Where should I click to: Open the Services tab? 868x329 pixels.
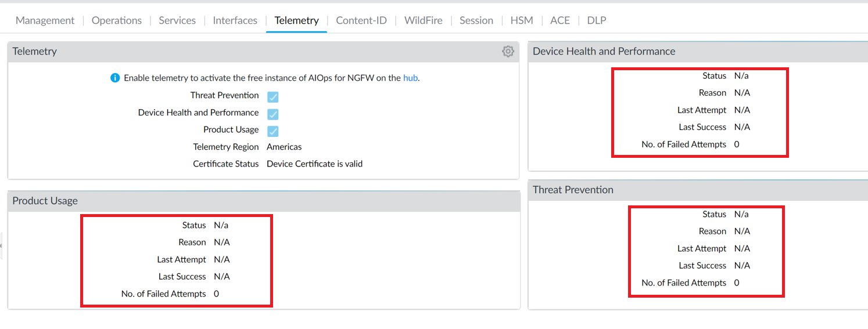tap(177, 20)
